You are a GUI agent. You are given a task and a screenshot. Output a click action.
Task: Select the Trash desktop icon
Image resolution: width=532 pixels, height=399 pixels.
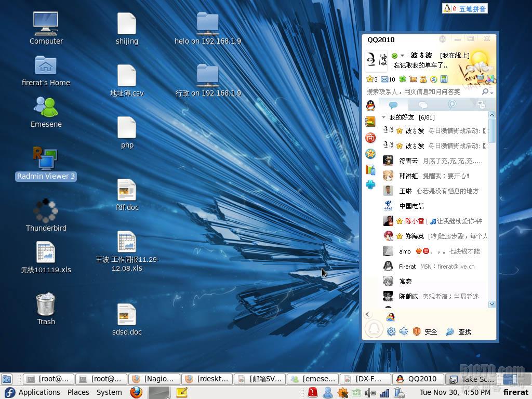46,309
